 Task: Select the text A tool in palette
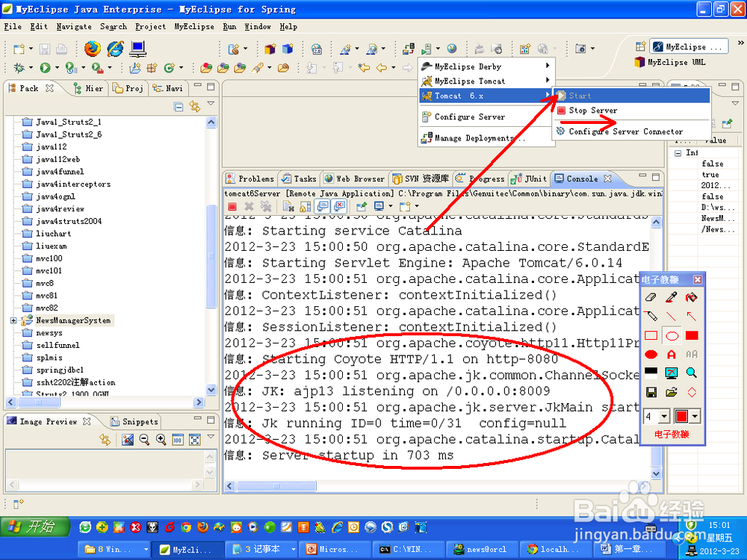click(x=672, y=354)
